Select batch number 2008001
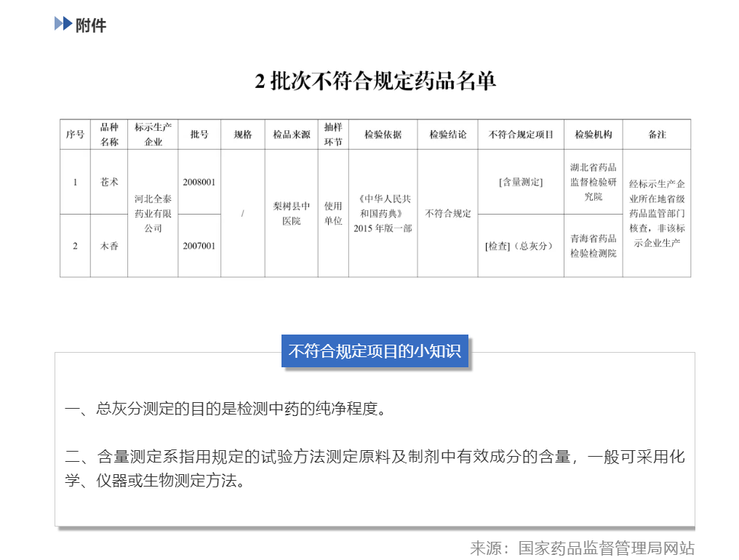Screen dimensions: 739x560 point(199,182)
